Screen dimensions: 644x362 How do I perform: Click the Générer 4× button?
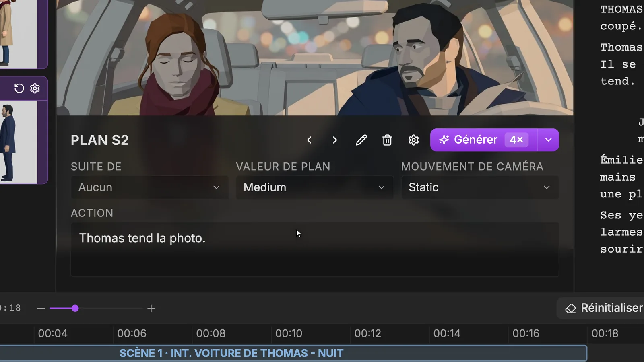[483, 140]
